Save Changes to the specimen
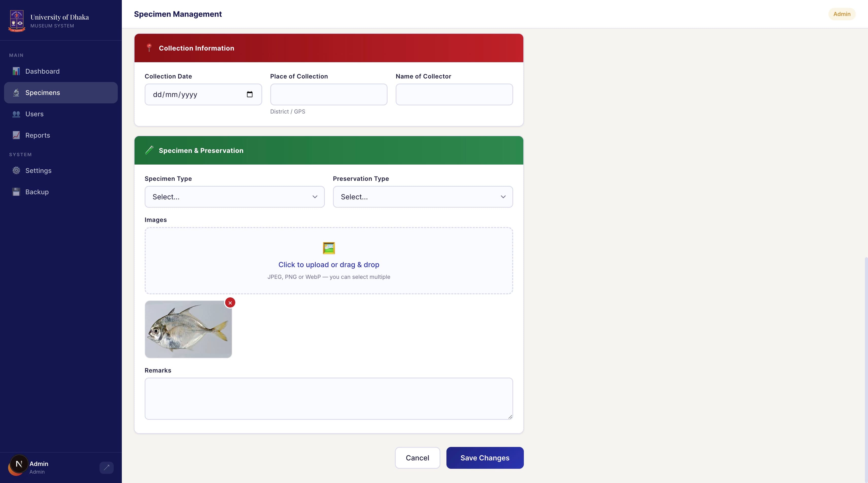The height and width of the screenshot is (483, 868). click(485, 458)
